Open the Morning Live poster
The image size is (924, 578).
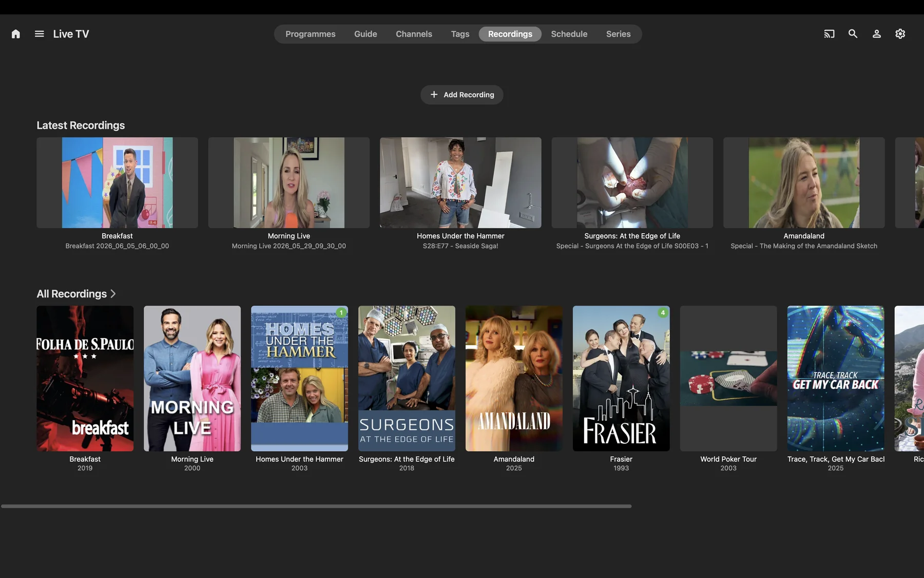pos(192,379)
